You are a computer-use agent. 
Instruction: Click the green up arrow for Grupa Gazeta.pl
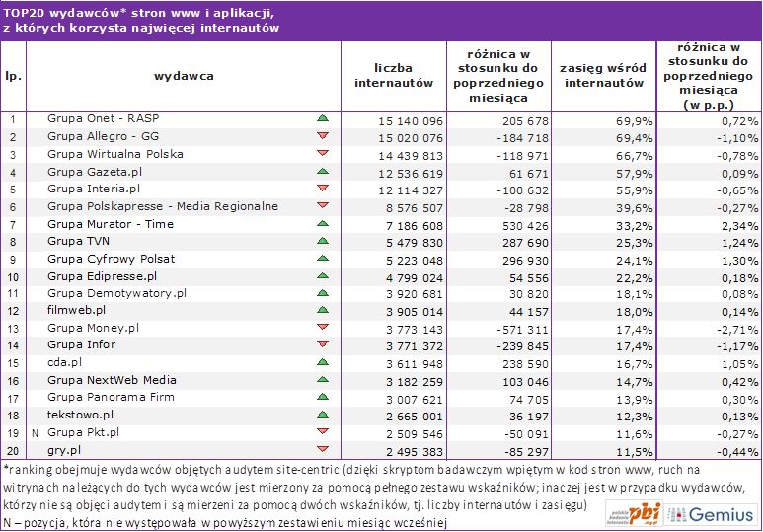[x=323, y=172]
